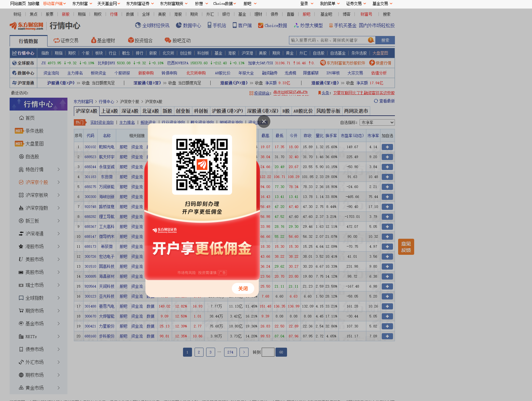
Task: Click the 沪深京板块 grid icon
Action: click(x=21, y=195)
